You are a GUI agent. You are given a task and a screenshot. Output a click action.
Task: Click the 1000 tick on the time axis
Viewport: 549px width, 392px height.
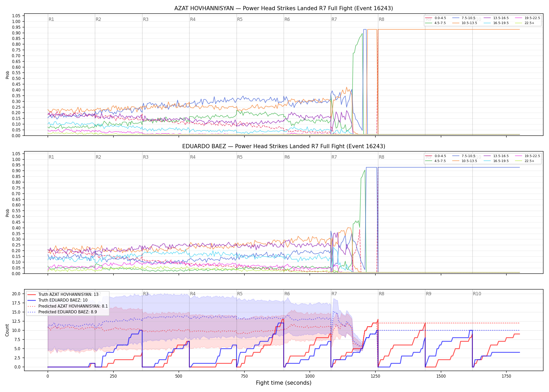click(310, 376)
